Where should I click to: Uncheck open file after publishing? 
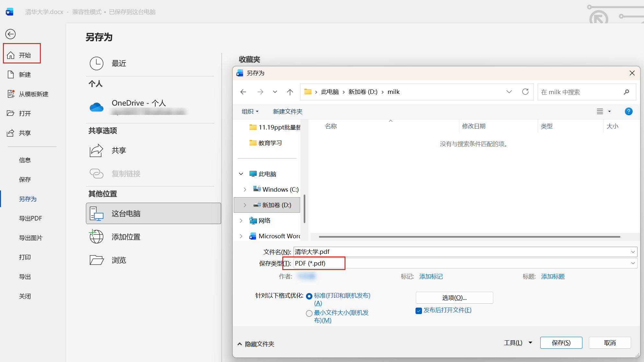[419, 311]
